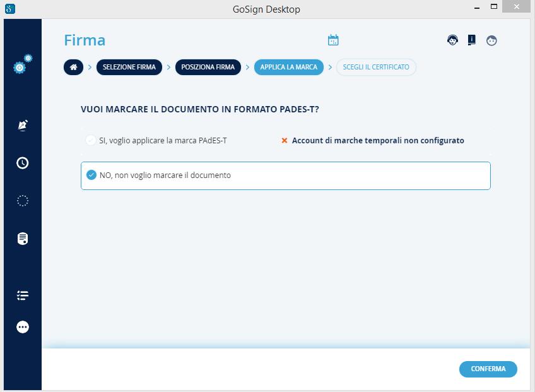Open the checklist icon in sidebar
The image size is (535, 392).
[x=23, y=295]
